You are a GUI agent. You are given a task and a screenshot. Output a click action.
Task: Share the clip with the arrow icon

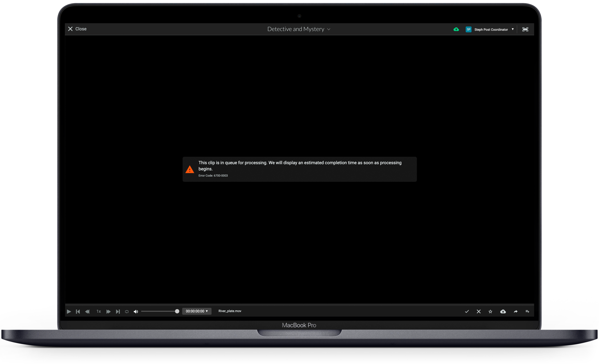pos(515,311)
